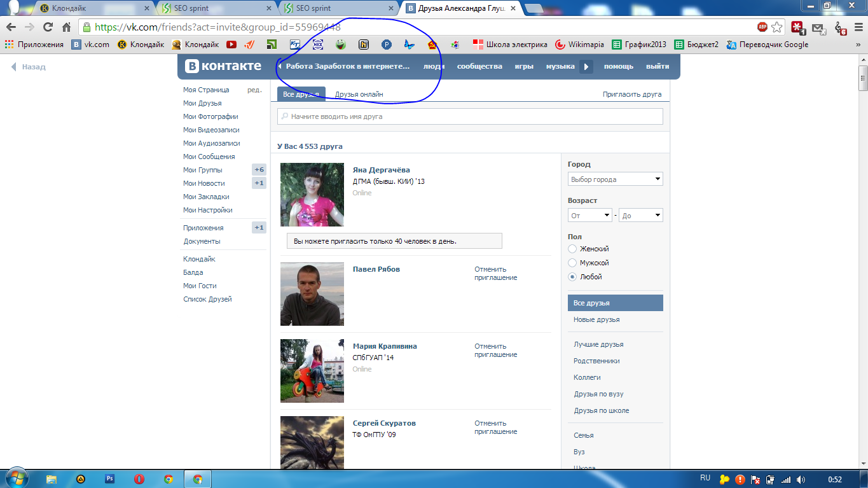Click the name Мария Крапивина

385,346
